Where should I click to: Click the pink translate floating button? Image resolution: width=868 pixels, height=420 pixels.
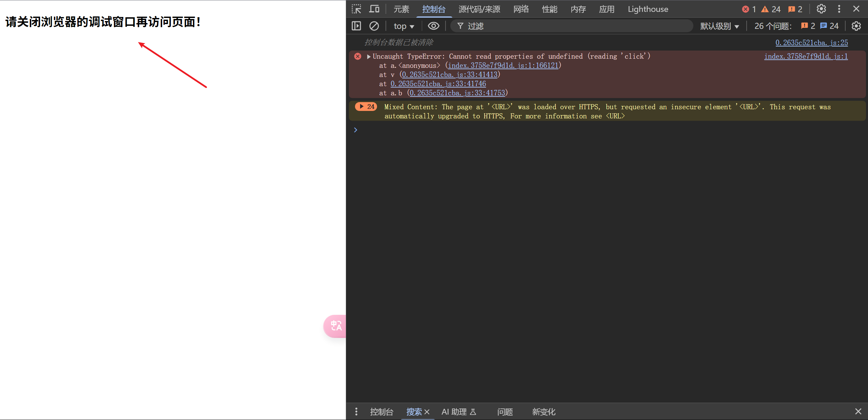click(336, 326)
